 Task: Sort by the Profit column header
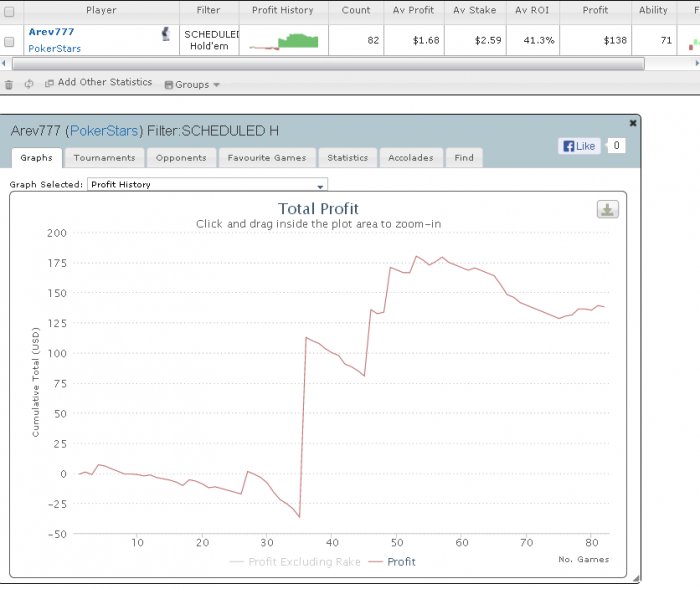[595, 10]
